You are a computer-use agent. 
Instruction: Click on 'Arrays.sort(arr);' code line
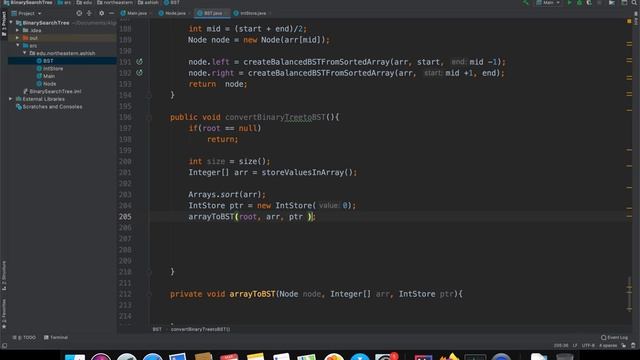pos(227,195)
